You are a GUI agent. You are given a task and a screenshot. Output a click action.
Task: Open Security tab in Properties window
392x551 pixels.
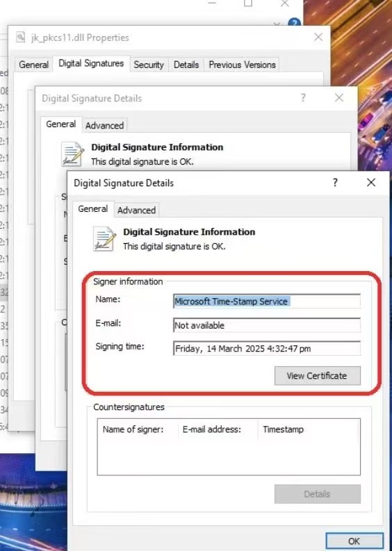tap(149, 65)
